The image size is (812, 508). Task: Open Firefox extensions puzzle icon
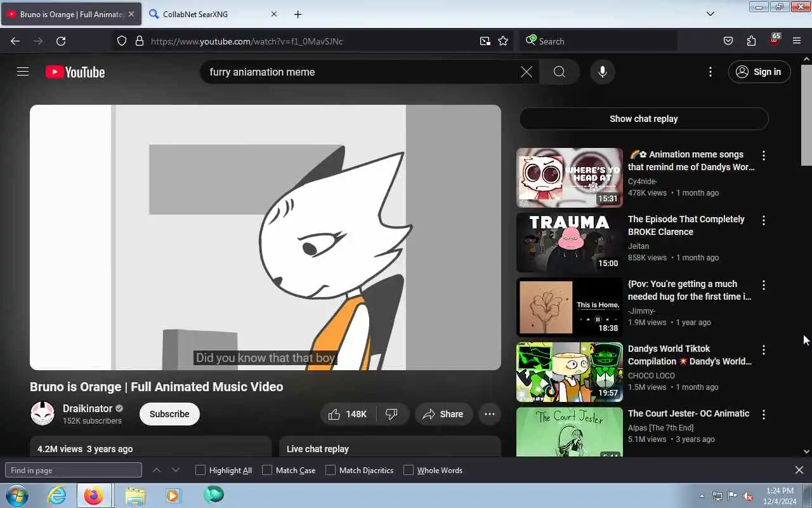[x=751, y=41]
